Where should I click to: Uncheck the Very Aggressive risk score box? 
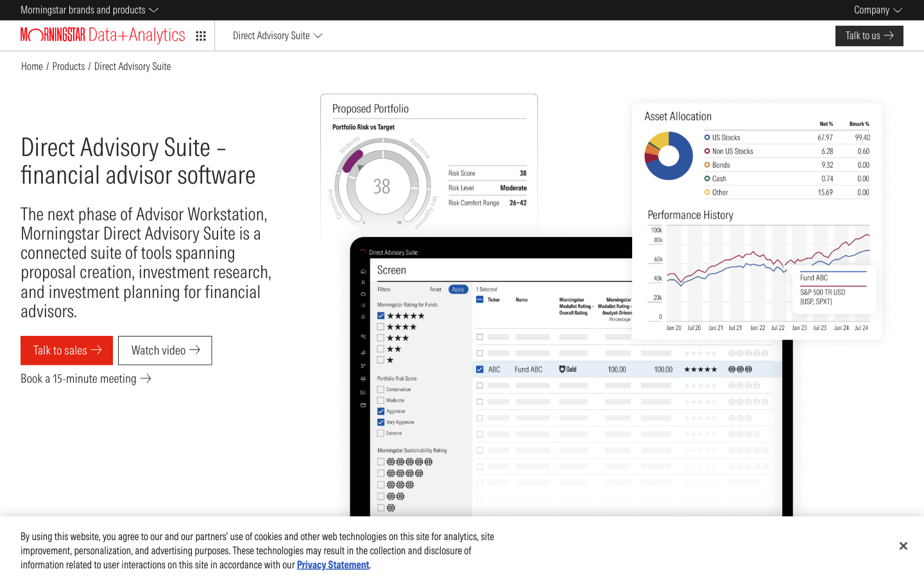[x=381, y=422]
